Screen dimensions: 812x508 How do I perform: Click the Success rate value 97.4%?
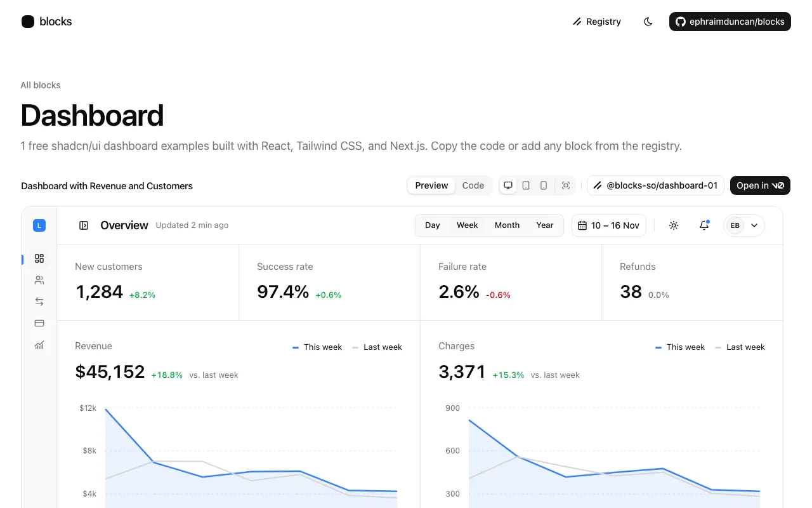click(283, 291)
